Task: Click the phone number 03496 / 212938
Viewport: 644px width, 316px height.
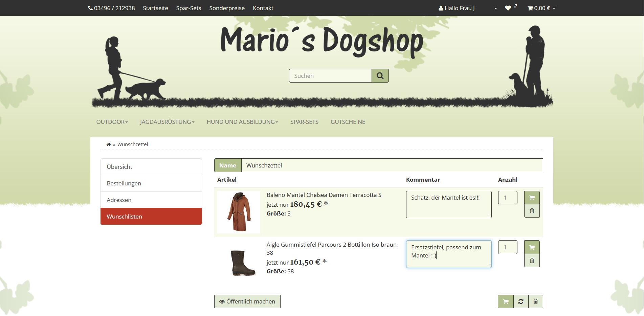Action: tap(111, 8)
